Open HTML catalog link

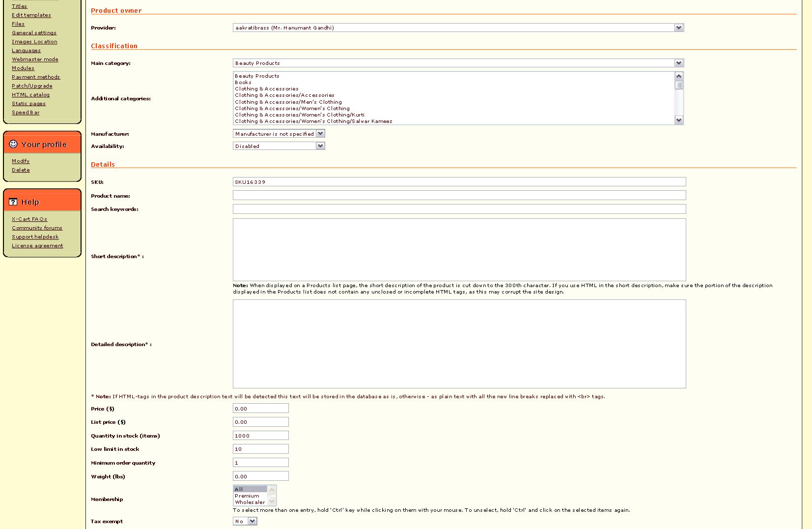click(x=31, y=95)
